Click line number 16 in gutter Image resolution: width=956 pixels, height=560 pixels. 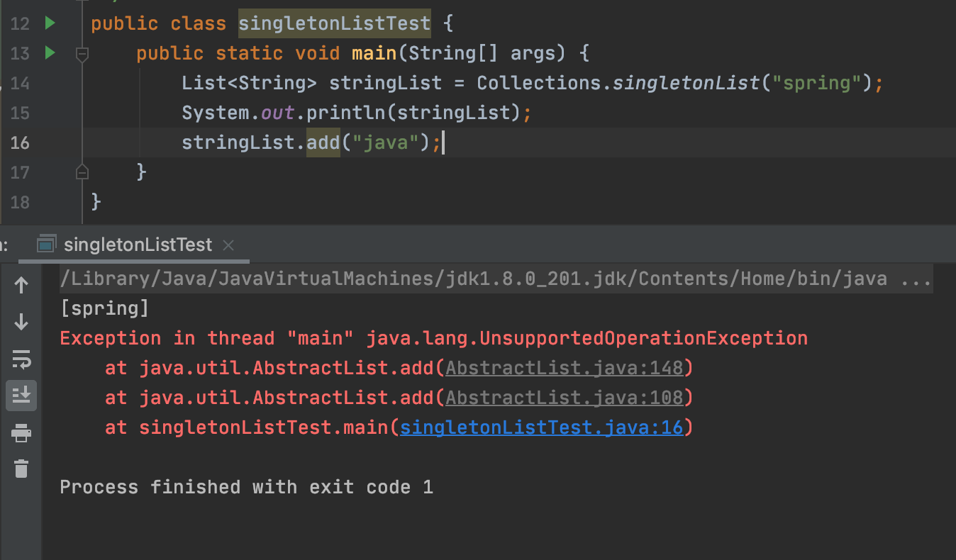[20, 142]
